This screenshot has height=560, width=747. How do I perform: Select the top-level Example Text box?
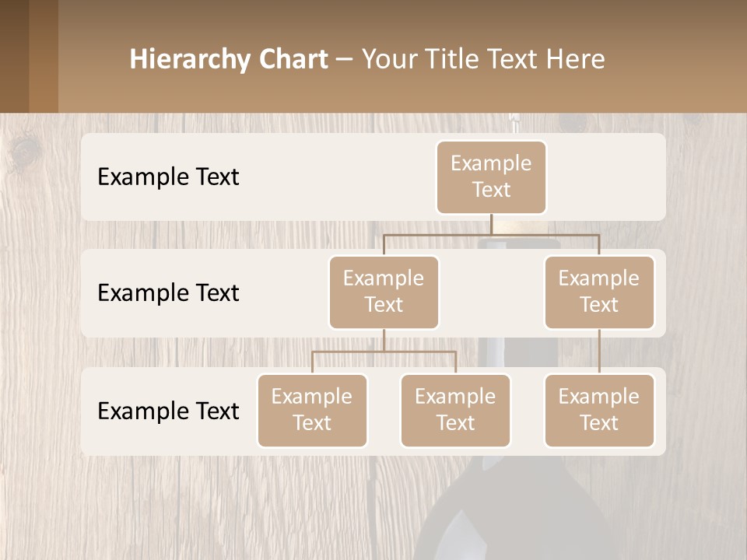[491, 177]
